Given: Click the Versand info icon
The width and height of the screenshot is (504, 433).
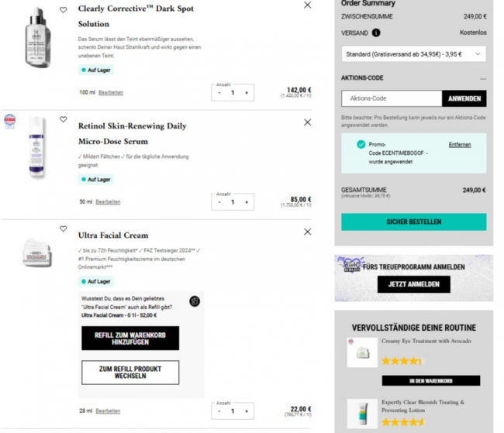Looking at the screenshot, I should [376, 33].
